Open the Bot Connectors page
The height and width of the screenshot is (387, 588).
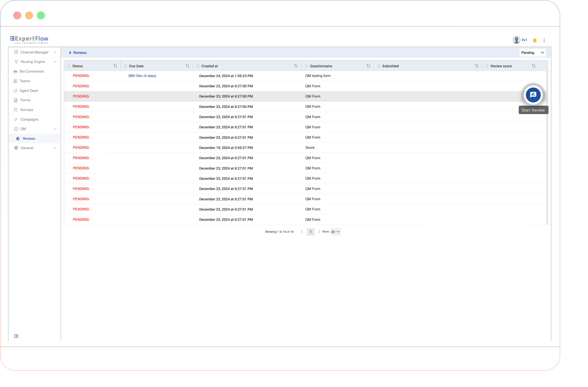click(32, 72)
